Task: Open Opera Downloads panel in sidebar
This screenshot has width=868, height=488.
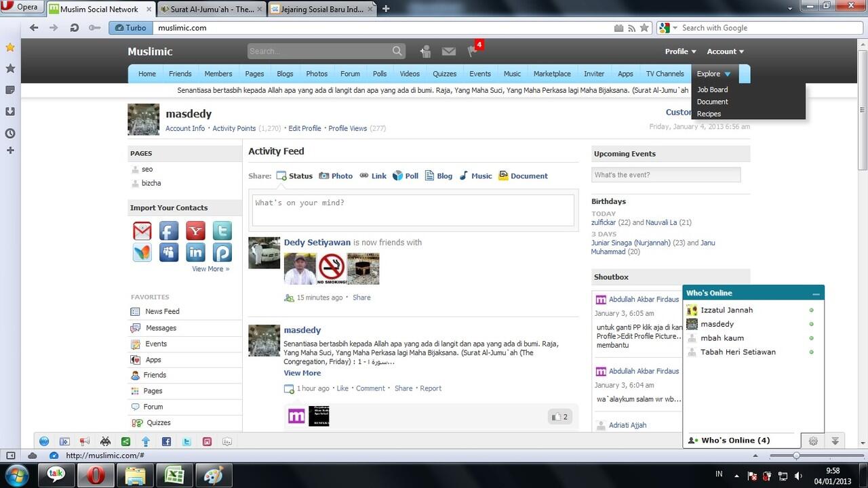Action: (10, 111)
